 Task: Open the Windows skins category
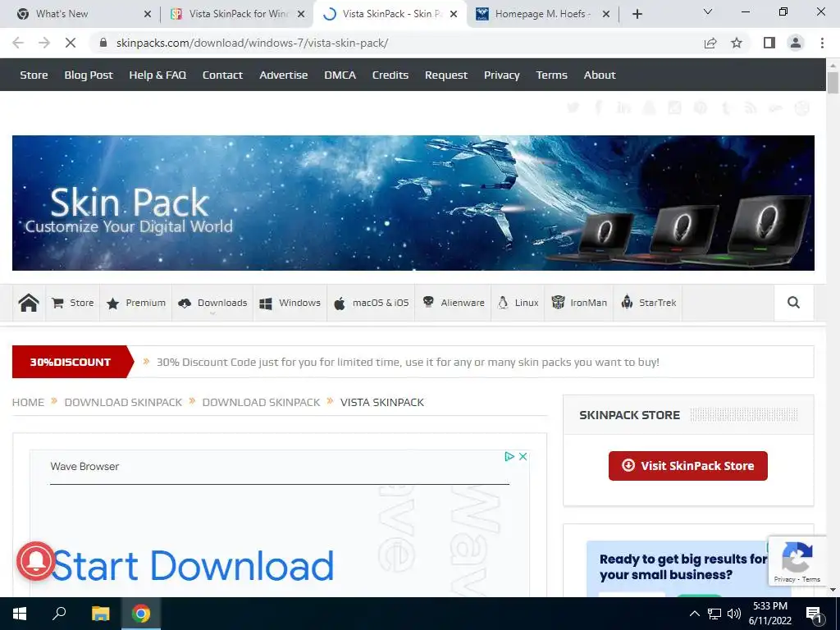pyautogui.click(x=290, y=303)
